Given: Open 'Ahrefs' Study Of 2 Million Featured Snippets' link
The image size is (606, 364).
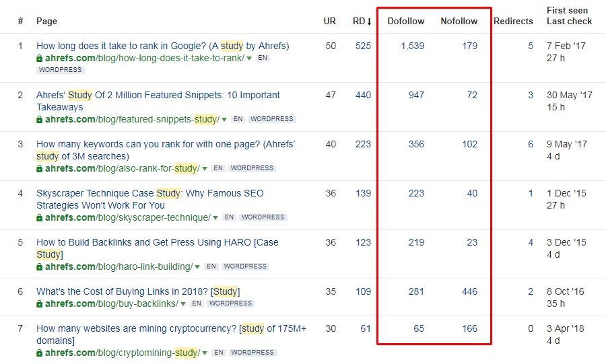Looking at the screenshot, I should click(x=158, y=101).
